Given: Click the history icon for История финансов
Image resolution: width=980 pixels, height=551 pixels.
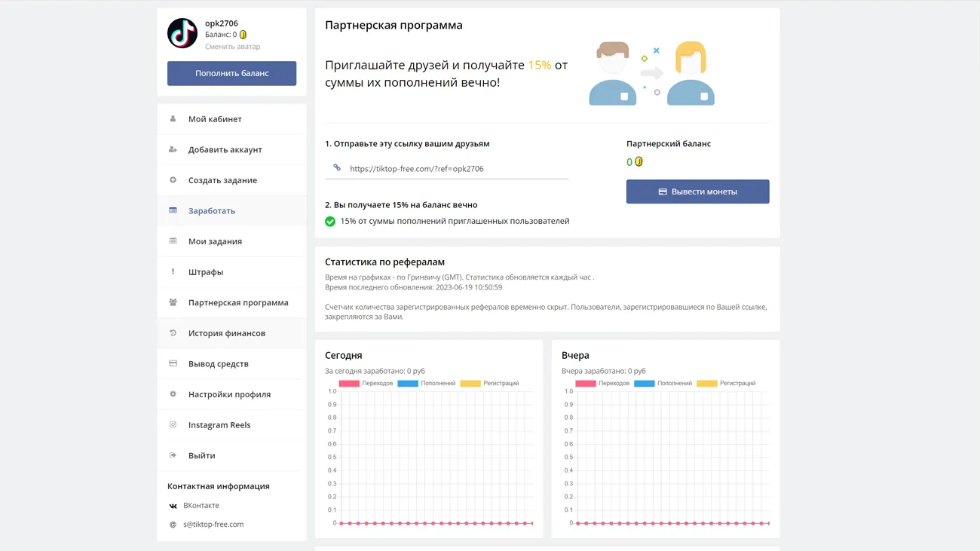Looking at the screenshot, I should tap(173, 333).
